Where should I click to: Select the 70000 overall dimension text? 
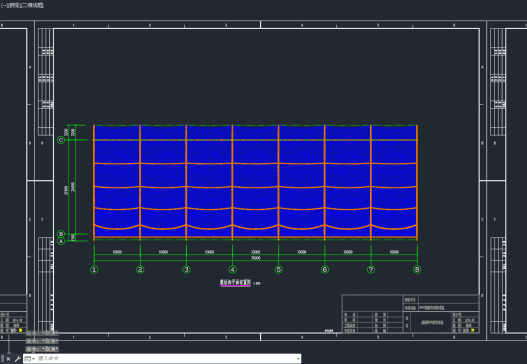(256, 258)
